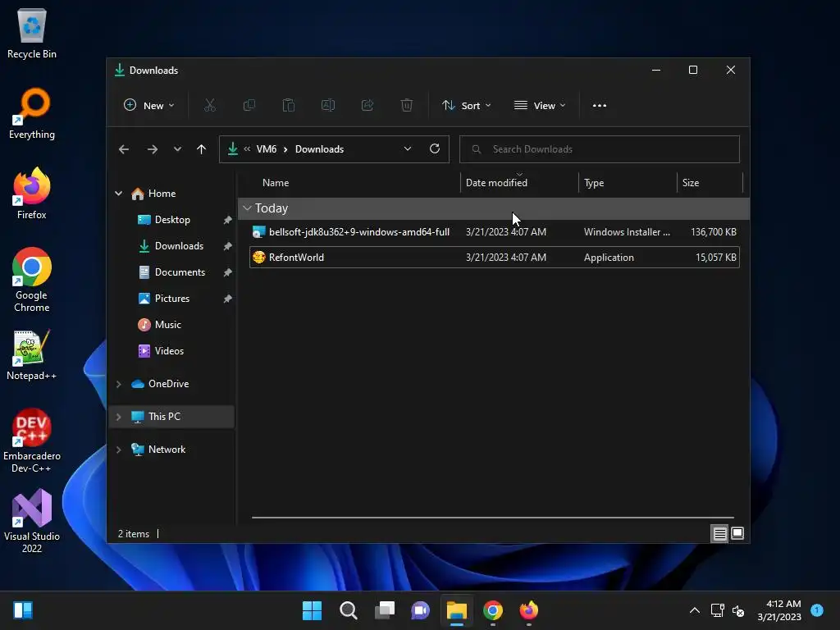Image resolution: width=840 pixels, height=630 pixels.
Task: Open Recycle Bin desktop icon
Action: coord(32,33)
